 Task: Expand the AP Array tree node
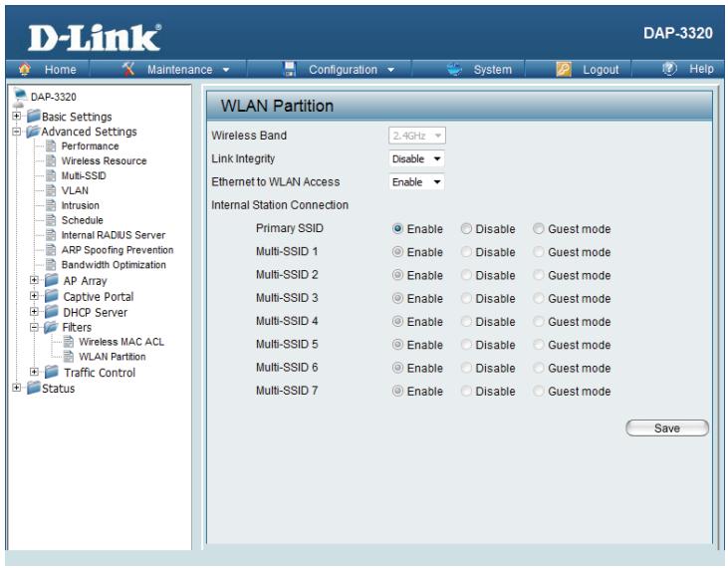34,280
